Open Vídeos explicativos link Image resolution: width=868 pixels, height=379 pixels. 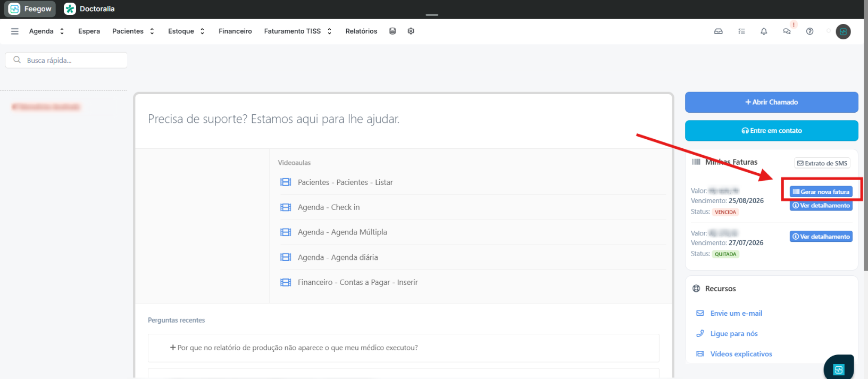click(741, 354)
